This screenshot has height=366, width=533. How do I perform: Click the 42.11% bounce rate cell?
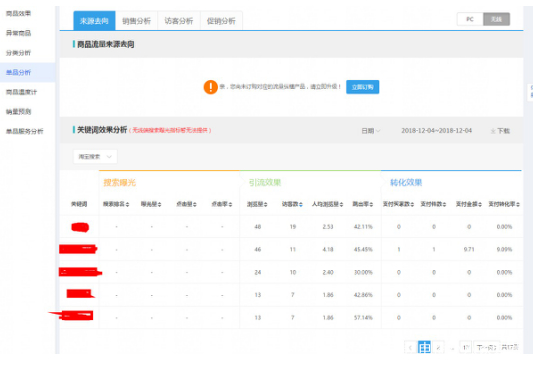(363, 227)
